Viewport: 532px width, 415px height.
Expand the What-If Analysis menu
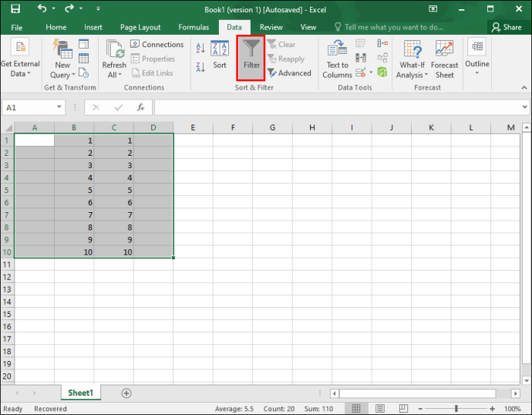tap(412, 75)
